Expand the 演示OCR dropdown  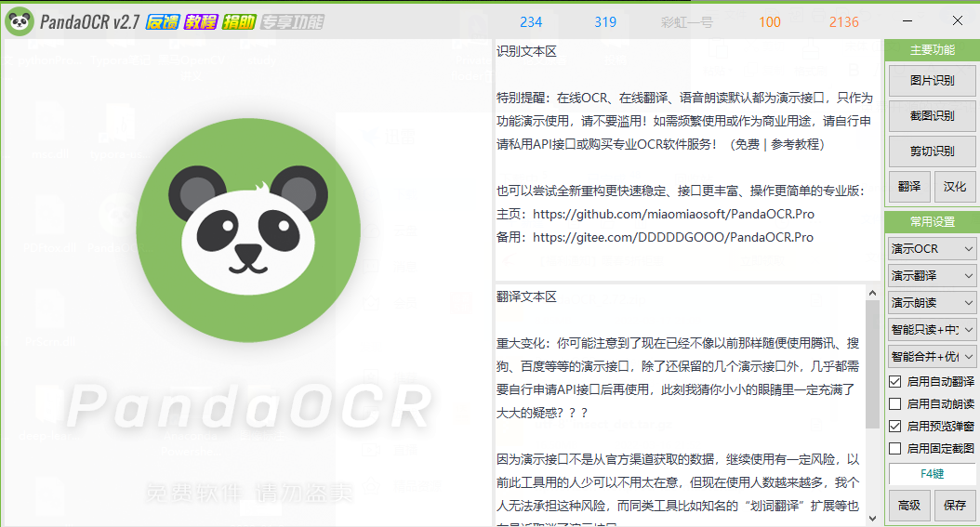coord(932,248)
